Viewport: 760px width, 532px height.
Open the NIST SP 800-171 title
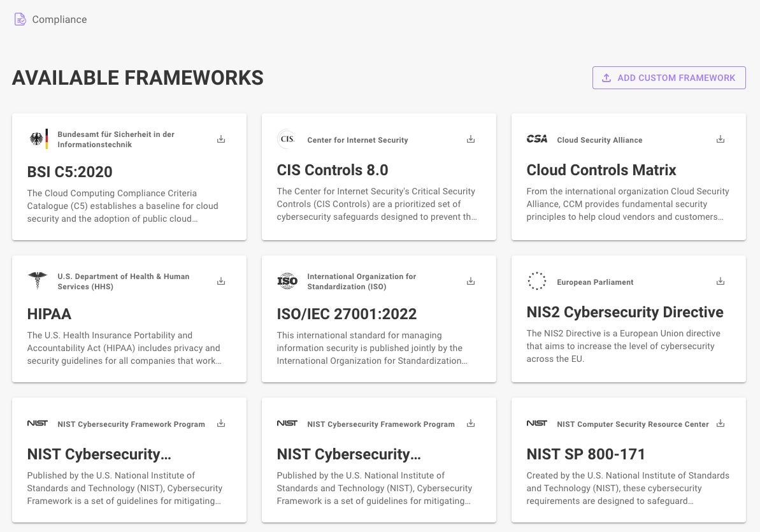586,454
